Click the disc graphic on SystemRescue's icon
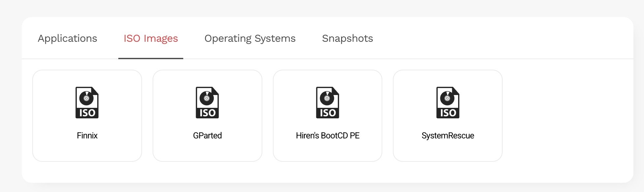This screenshot has height=192, width=644. 447,98
